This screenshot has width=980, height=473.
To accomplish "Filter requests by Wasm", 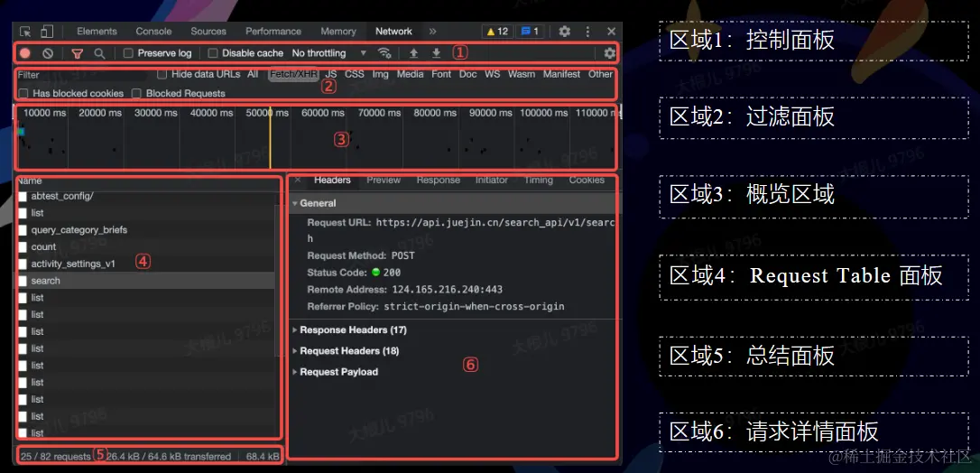I will (522, 74).
